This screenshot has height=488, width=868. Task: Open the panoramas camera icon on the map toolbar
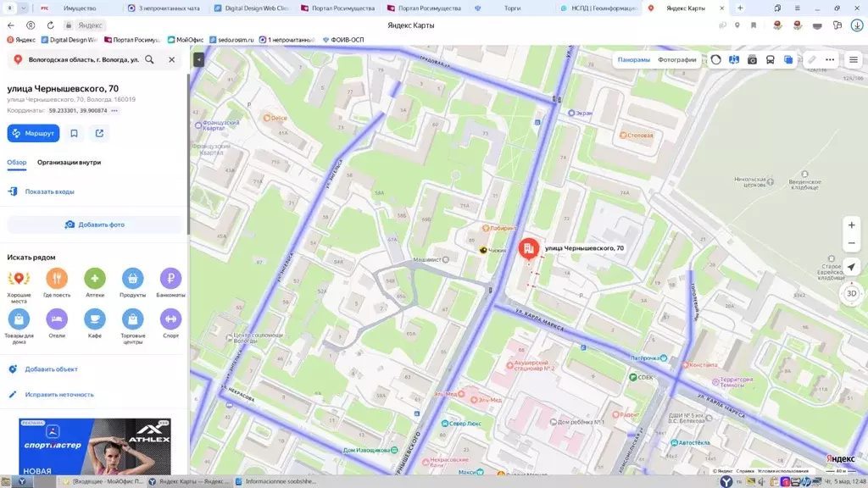pyautogui.click(x=753, y=59)
